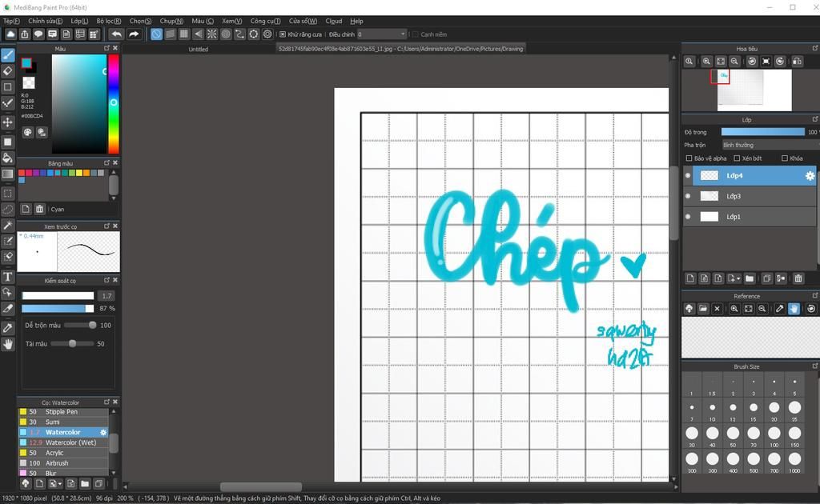Select the Brush tool in left toolbar
The height and width of the screenshot is (504, 820).
[x=8, y=54]
